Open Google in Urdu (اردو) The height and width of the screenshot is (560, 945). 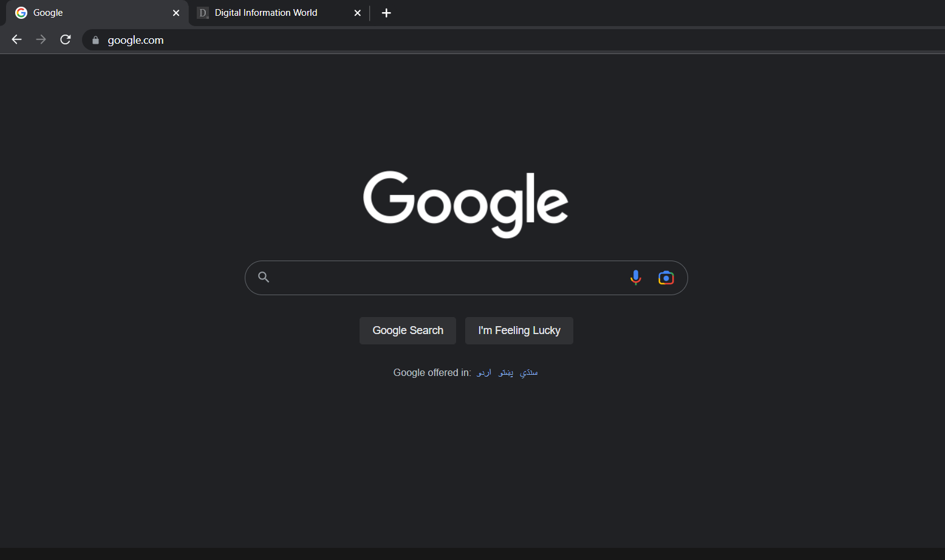tap(484, 372)
